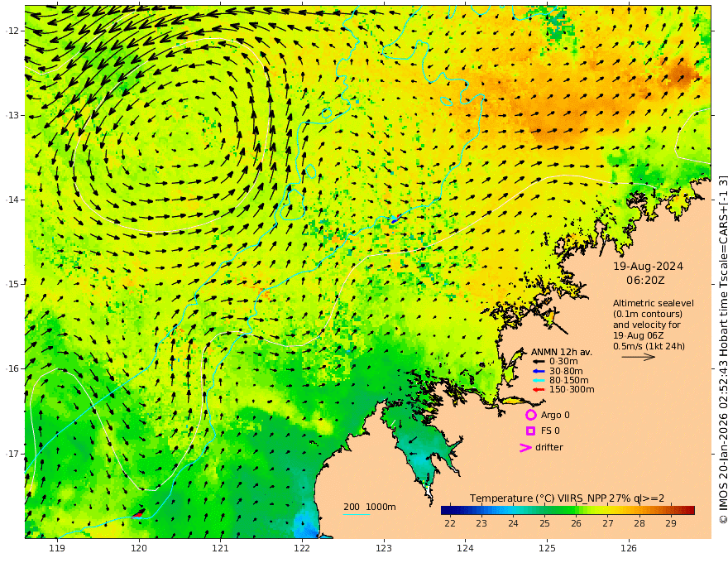
Task: Click the '150-300m' depth label
Action: pos(572,390)
